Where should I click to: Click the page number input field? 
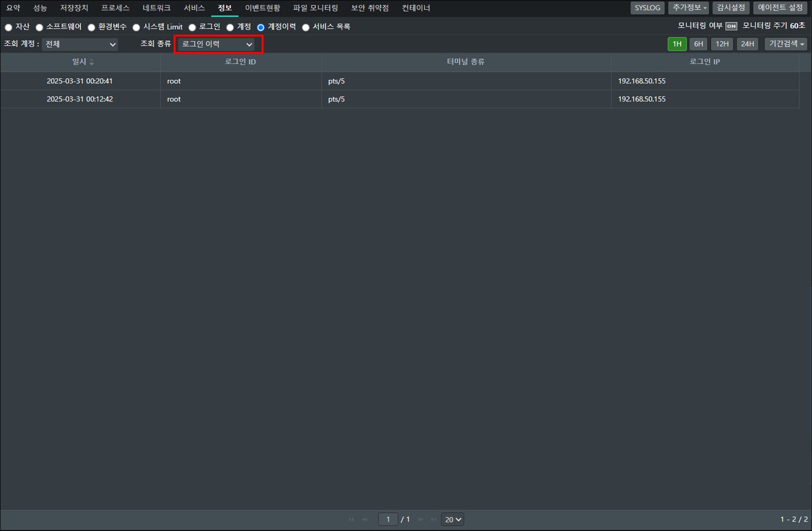click(x=388, y=519)
